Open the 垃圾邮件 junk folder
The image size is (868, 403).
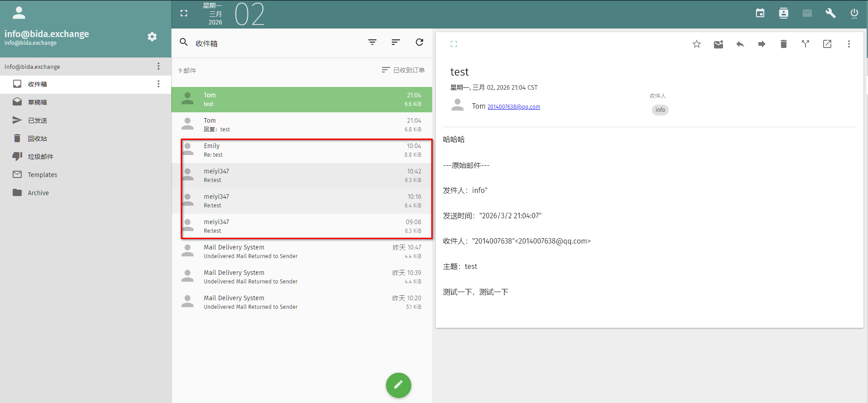click(x=40, y=157)
